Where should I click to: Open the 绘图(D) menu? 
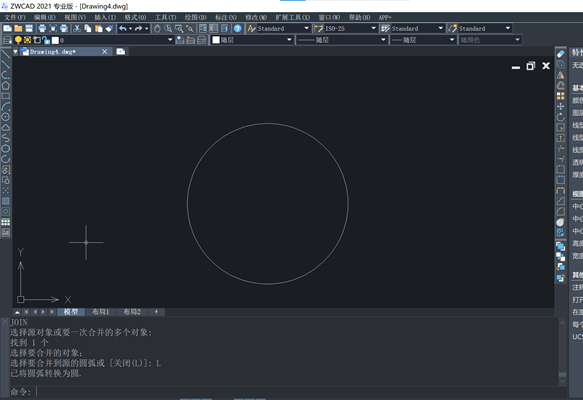coord(196,17)
